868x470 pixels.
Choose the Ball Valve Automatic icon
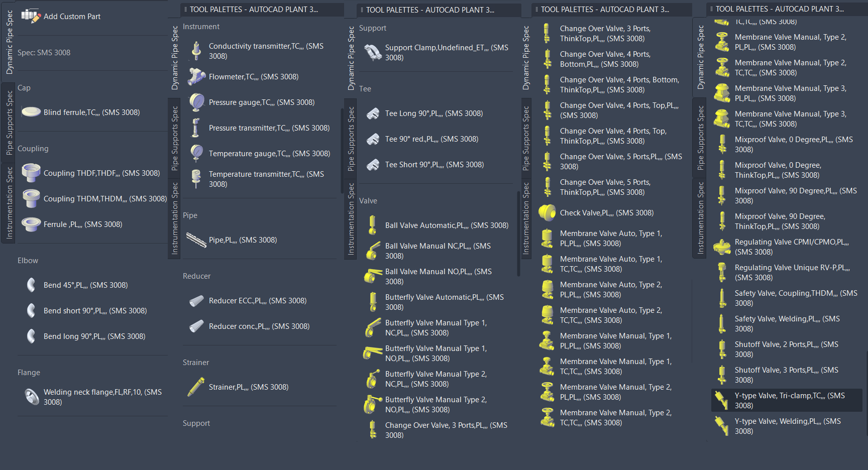pos(372,225)
